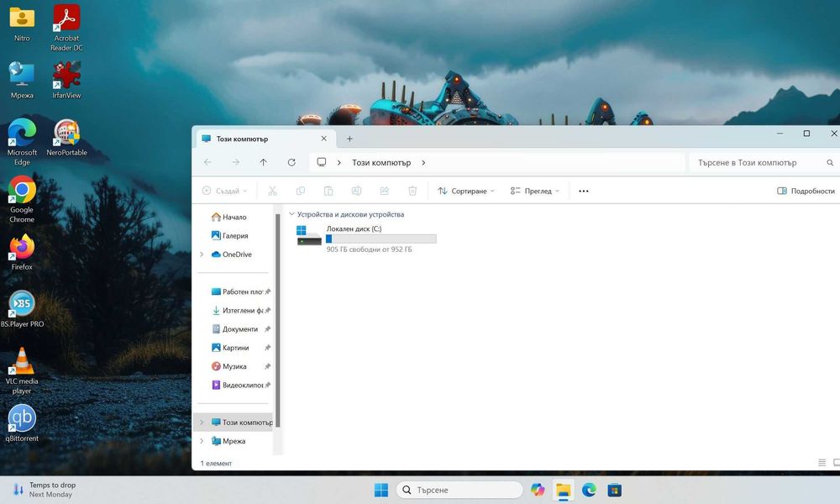Open Google Chrome desktop shortcut
This screenshot has height=504, width=840.
[22, 200]
